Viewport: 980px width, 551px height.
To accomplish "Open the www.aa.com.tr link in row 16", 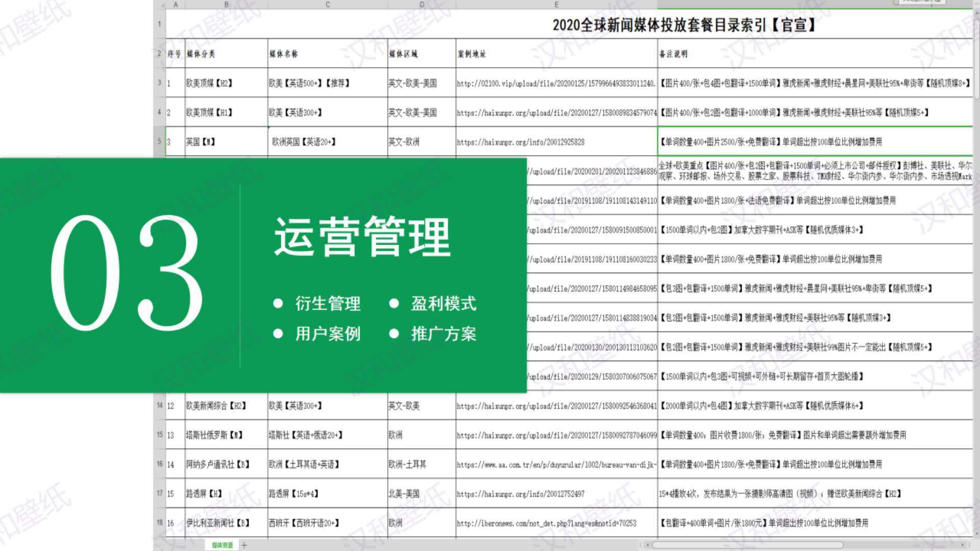I will (556, 465).
